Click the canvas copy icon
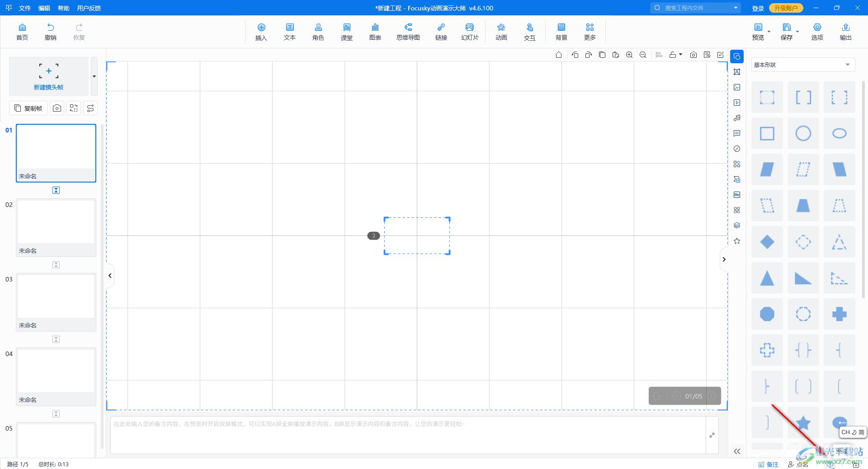This screenshot has width=868, height=469. [x=602, y=55]
